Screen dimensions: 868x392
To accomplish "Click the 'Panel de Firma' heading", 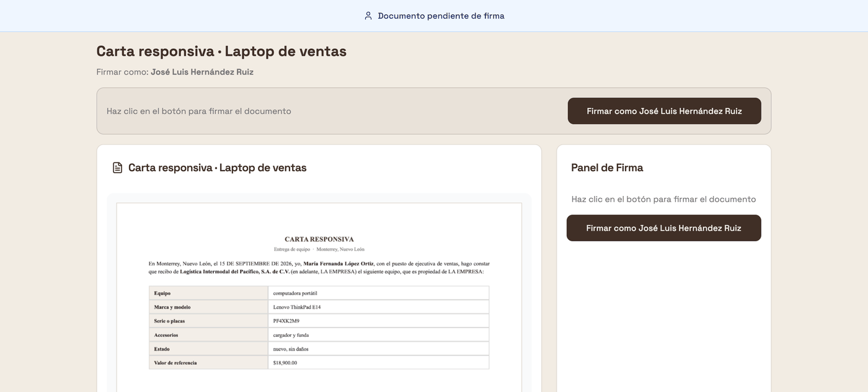I will [607, 167].
